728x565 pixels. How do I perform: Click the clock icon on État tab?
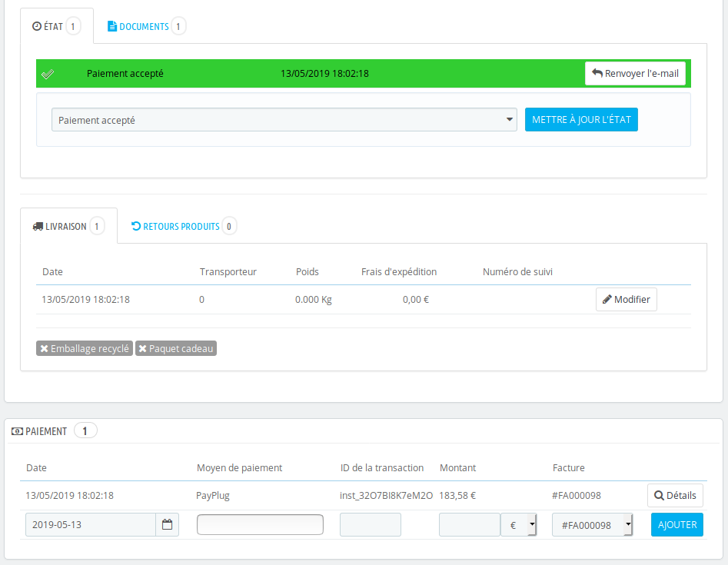pyautogui.click(x=36, y=27)
